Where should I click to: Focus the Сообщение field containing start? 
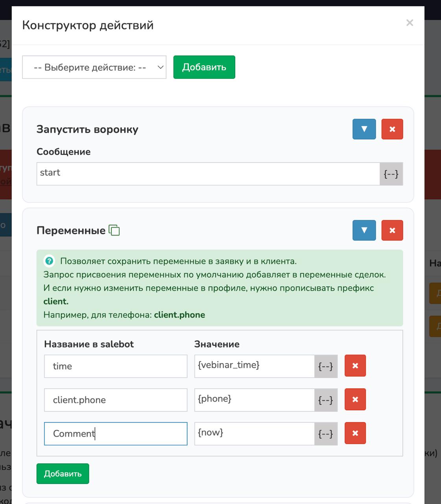pos(208,174)
